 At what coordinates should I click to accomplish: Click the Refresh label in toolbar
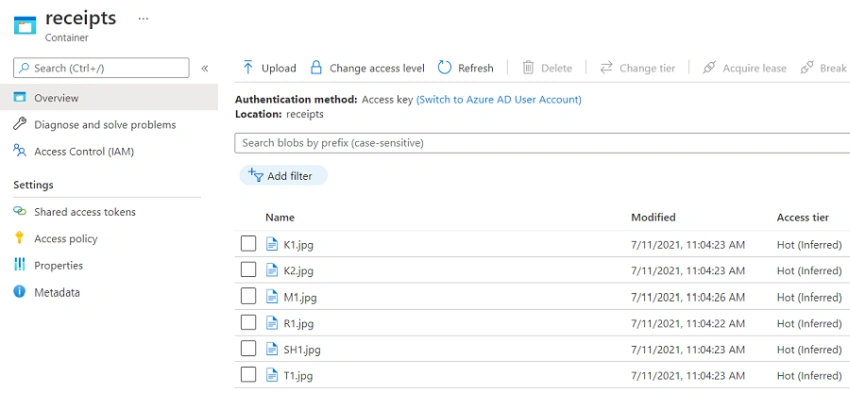[x=475, y=68]
